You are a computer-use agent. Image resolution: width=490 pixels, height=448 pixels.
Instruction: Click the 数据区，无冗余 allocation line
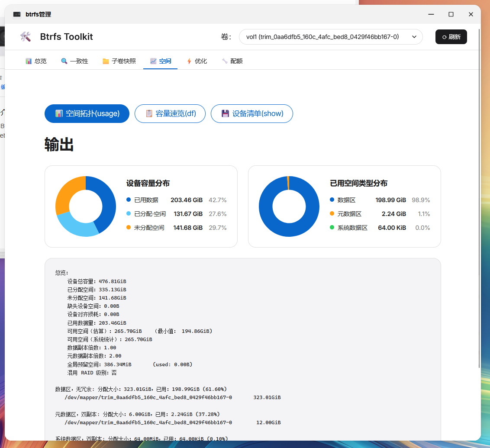(141, 389)
